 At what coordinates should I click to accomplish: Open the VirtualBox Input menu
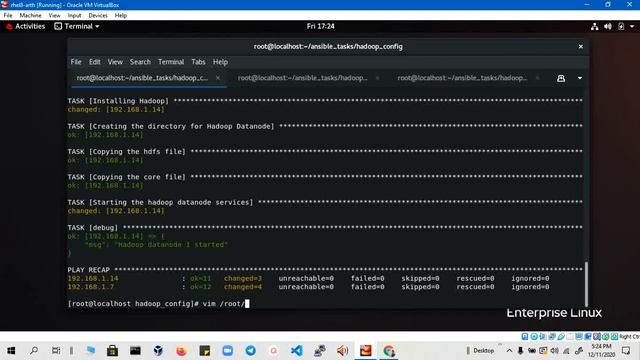coord(74,16)
